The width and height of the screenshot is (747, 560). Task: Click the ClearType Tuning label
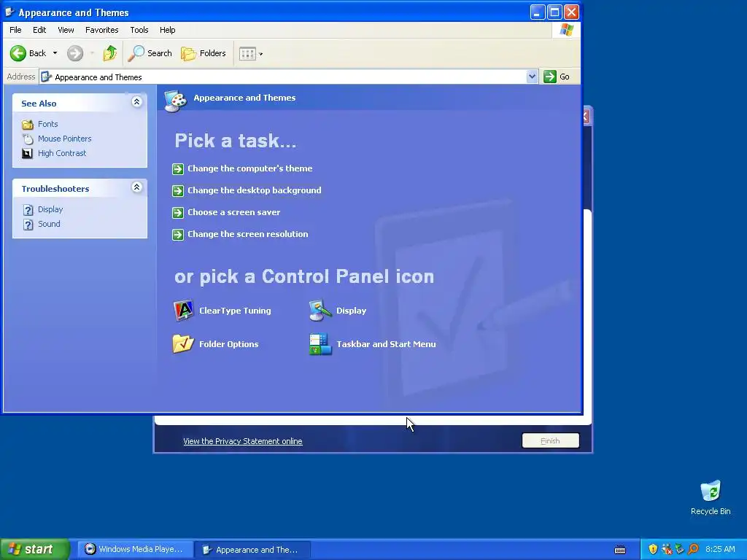coord(235,311)
